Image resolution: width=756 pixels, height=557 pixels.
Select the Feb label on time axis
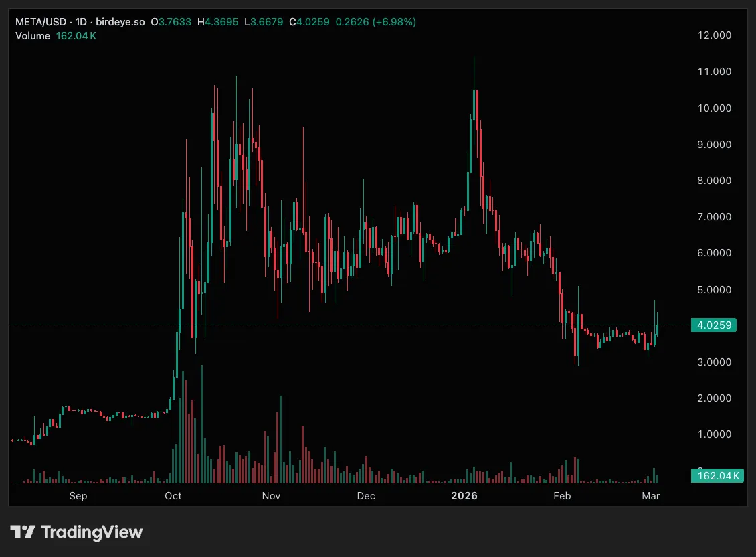(562, 496)
